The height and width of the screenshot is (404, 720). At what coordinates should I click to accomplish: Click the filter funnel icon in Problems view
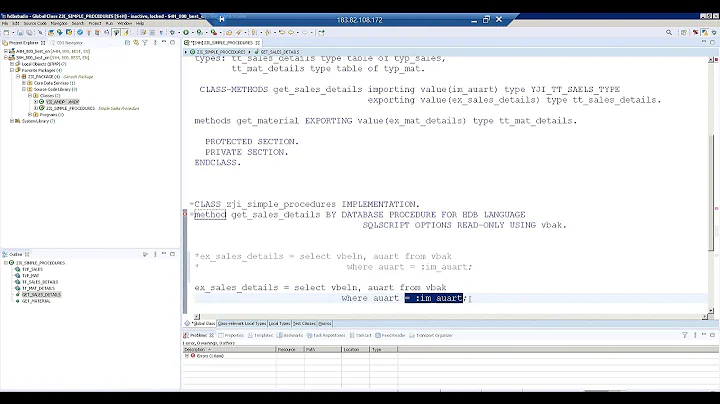(685, 336)
